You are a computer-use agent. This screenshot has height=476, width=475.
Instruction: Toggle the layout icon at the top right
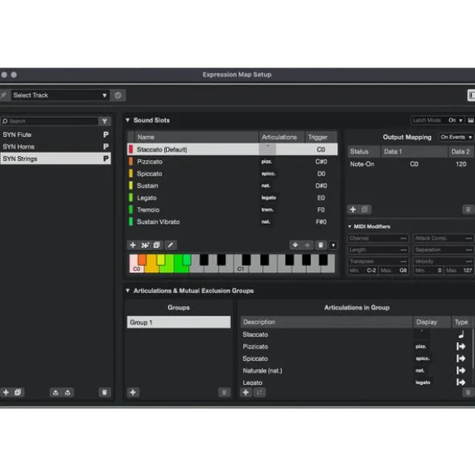471,95
